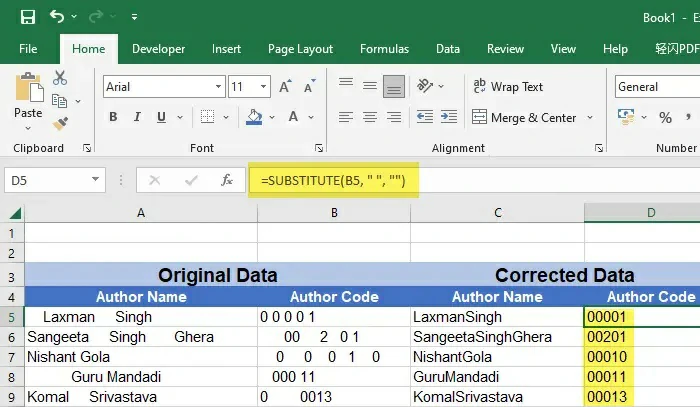Click the Merge & Center button

click(524, 118)
